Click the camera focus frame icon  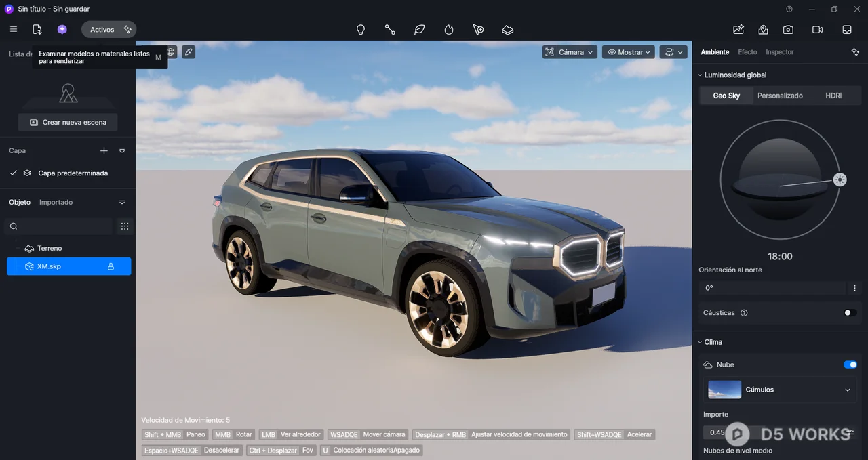click(550, 52)
